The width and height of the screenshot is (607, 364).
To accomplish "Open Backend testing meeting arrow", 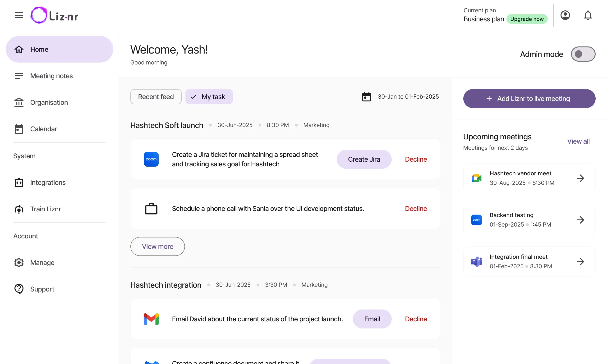I will tap(580, 220).
